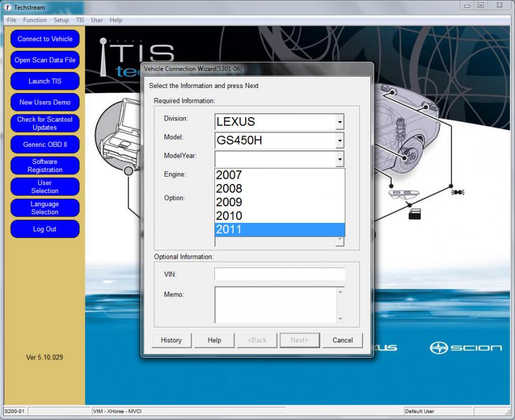Click the History button in wizard
Image resolution: width=515 pixels, height=420 pixels.
coord(171,340)
